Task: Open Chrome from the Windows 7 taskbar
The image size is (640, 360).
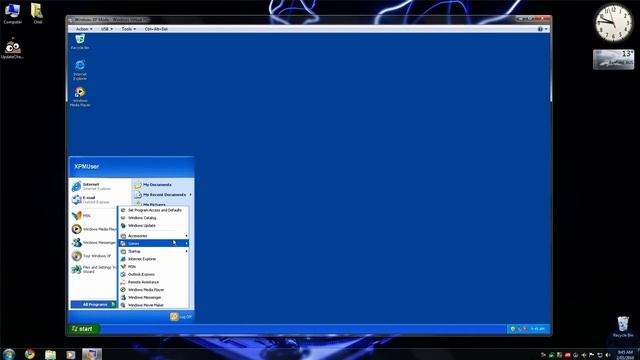Action: point(30,354)
